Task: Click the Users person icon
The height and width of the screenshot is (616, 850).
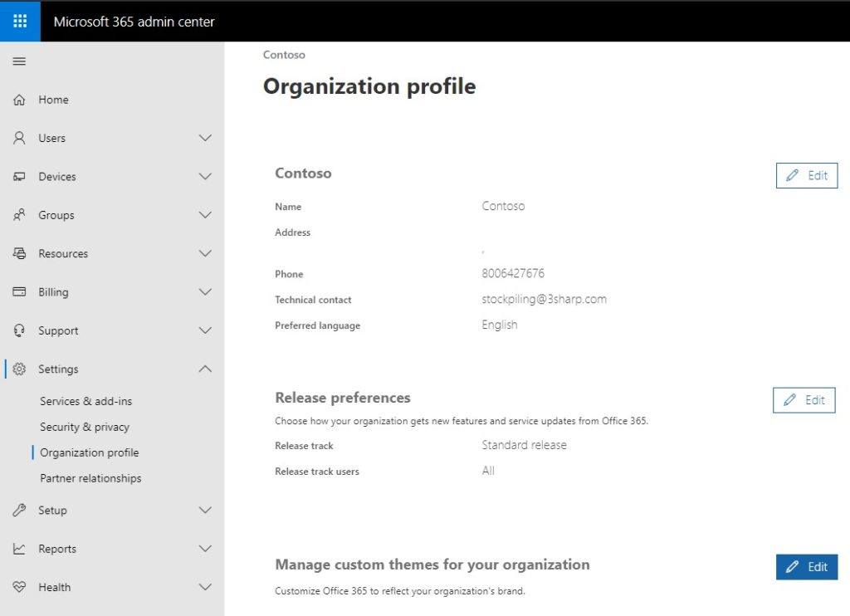Action: click(19, 139)
